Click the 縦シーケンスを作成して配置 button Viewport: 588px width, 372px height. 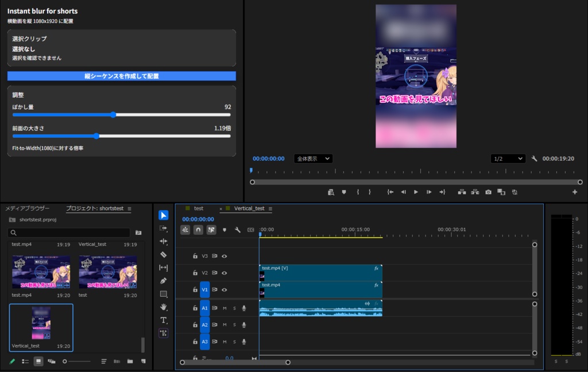(x=121, y=76)
